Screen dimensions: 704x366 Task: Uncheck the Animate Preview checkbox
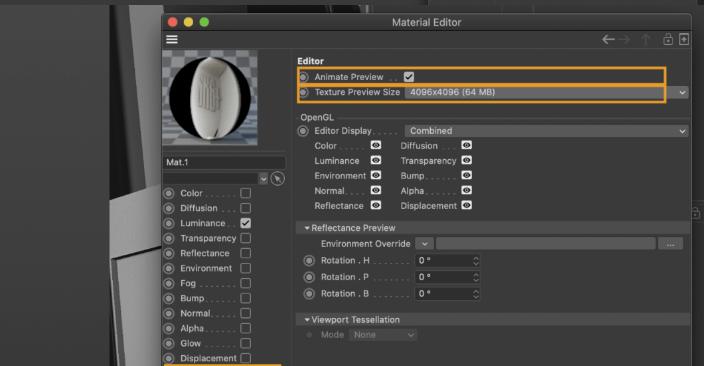(409, 77)
